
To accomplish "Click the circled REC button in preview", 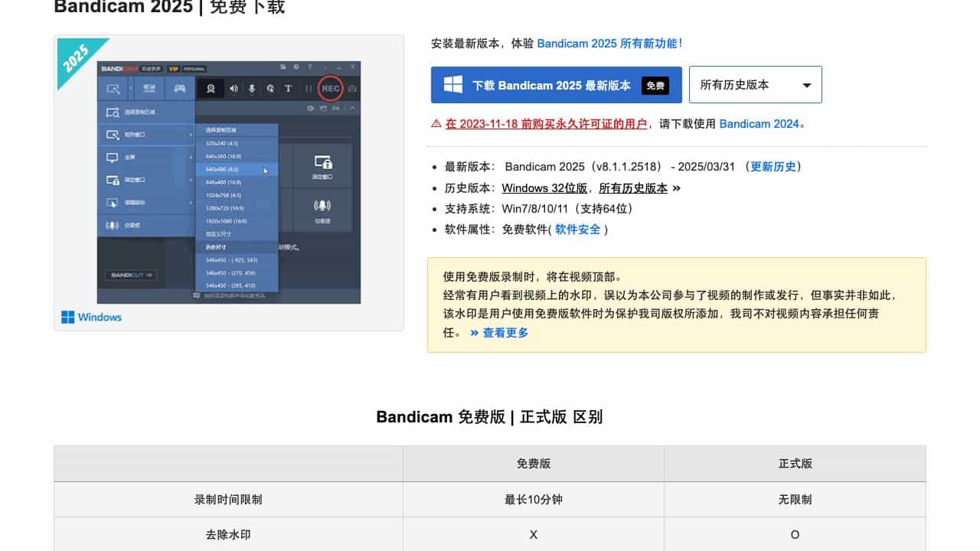I will coord(330,89).
